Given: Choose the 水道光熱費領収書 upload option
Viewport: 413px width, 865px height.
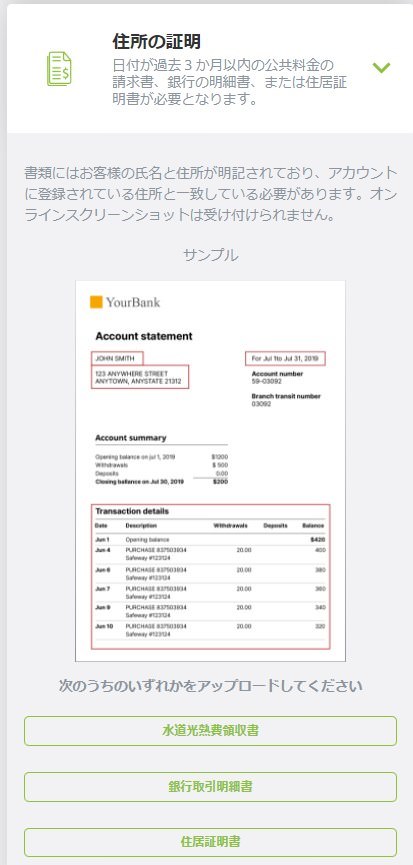Looking at the screenshot, I should (210, 731).
